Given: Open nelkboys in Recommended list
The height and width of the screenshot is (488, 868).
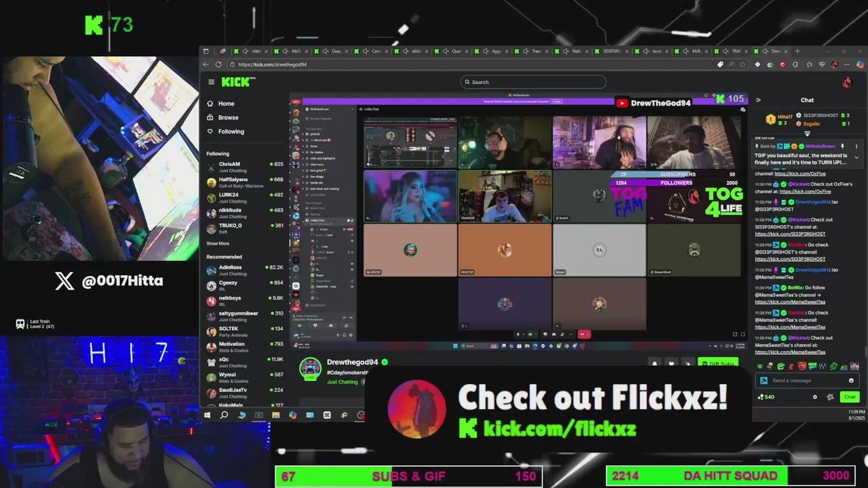Looking at the screenshot, I should [245, 301].
